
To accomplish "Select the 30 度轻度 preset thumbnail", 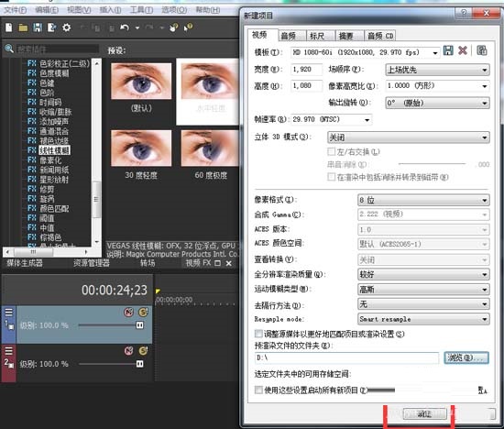I will [x=141, y=148].
